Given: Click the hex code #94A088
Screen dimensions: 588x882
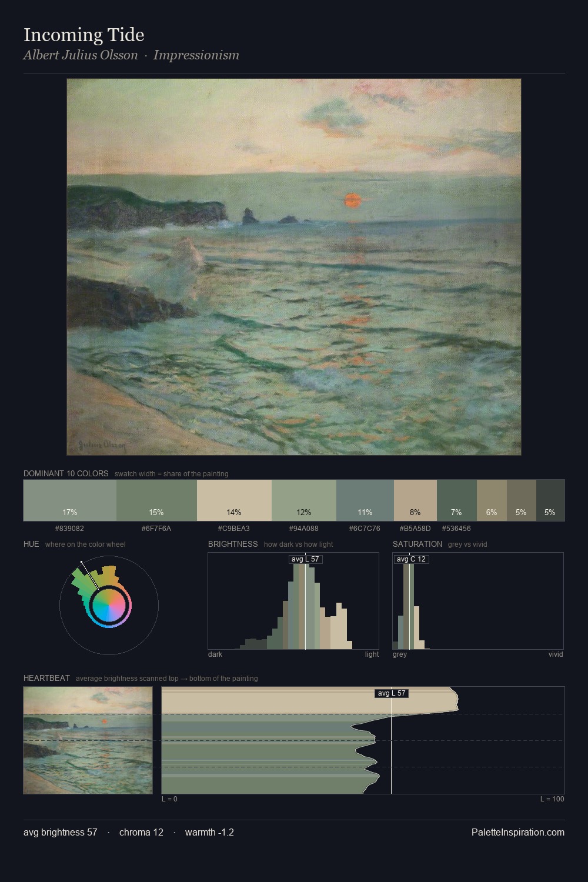Looking at the screenshot, I should click(x=304, y=529).
